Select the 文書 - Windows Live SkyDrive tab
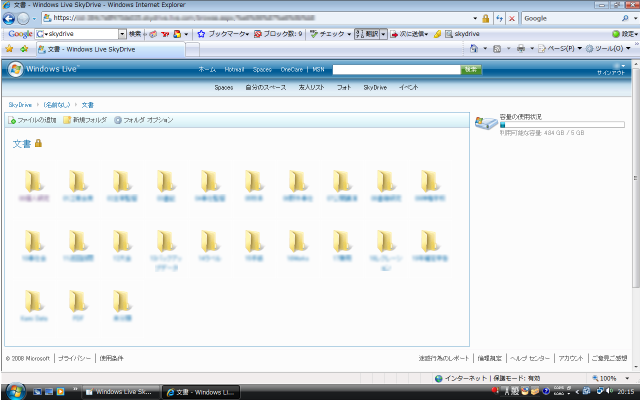This screenshot has height=400, width=640. coord(110,49)
